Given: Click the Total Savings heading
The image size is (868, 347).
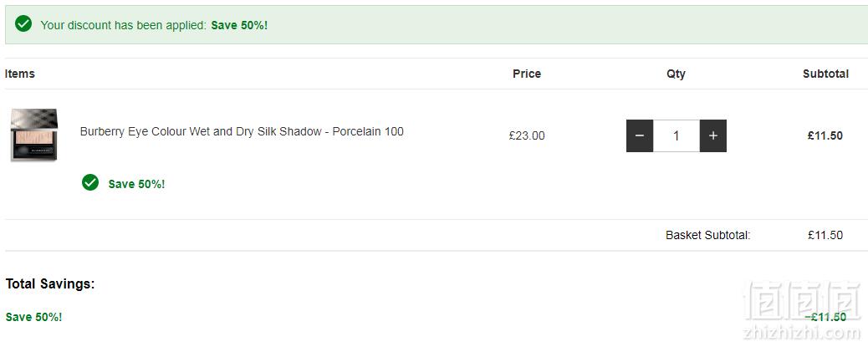Looking at the screenshot, I should point(50,284).
